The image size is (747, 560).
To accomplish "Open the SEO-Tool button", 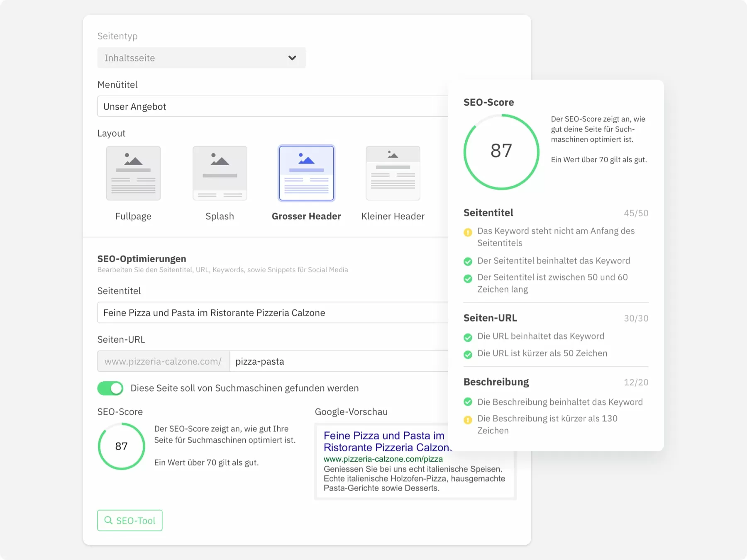I will (130, 521).
